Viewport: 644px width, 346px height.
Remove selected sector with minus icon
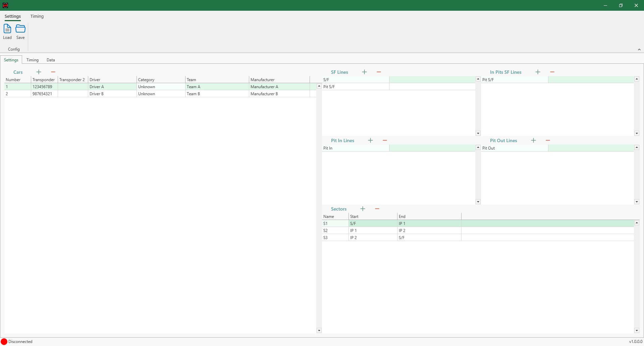377,209
